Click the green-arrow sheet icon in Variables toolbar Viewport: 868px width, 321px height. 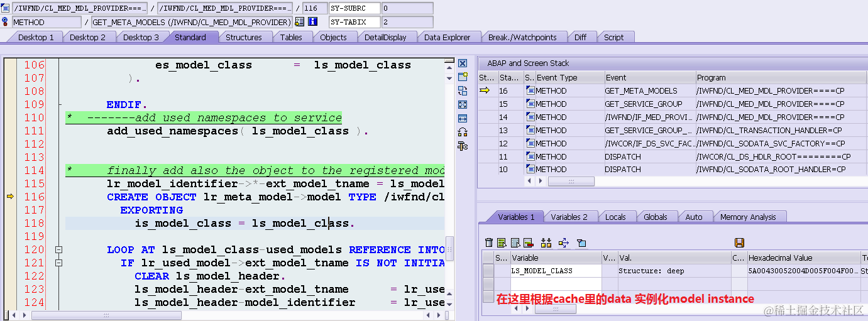[502, 242]
